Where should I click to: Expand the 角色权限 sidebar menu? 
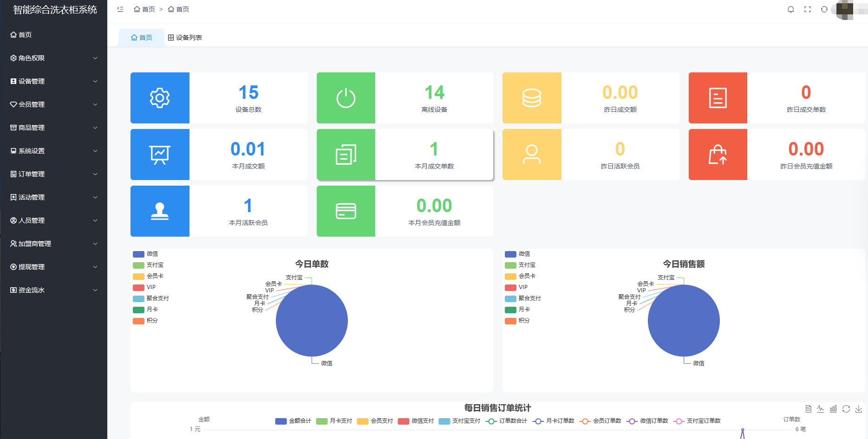point(53,58)
